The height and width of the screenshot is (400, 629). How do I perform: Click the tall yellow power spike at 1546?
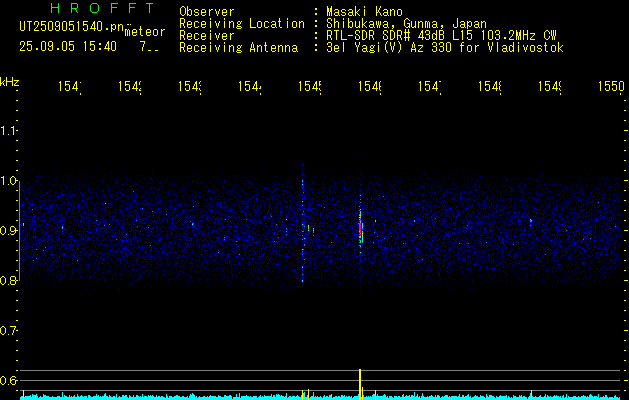tap(360, 384)
